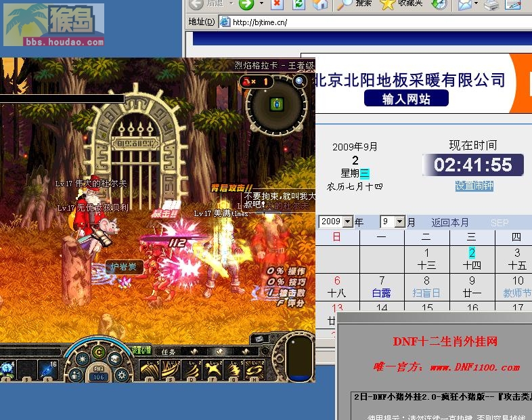
Task: Click the NPC Lv.17 伟大的杜尔夫 name
Action: 91,184
